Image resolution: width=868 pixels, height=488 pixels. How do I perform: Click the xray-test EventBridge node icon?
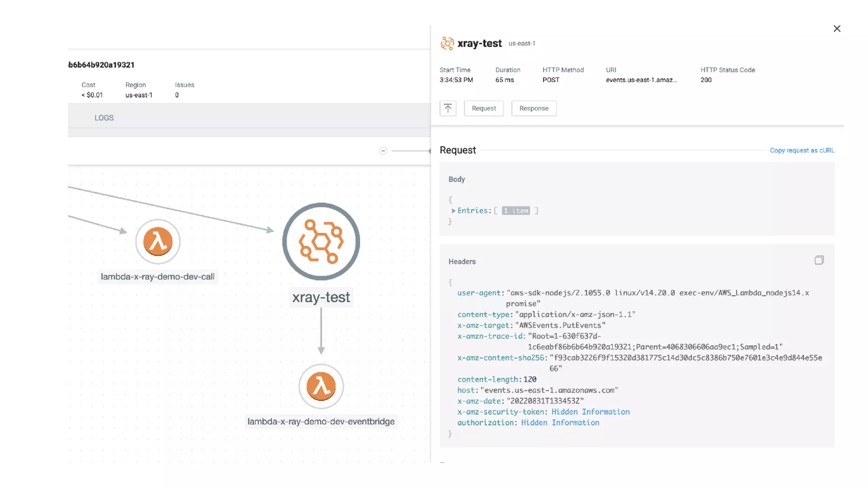click(x=321, y=241)
